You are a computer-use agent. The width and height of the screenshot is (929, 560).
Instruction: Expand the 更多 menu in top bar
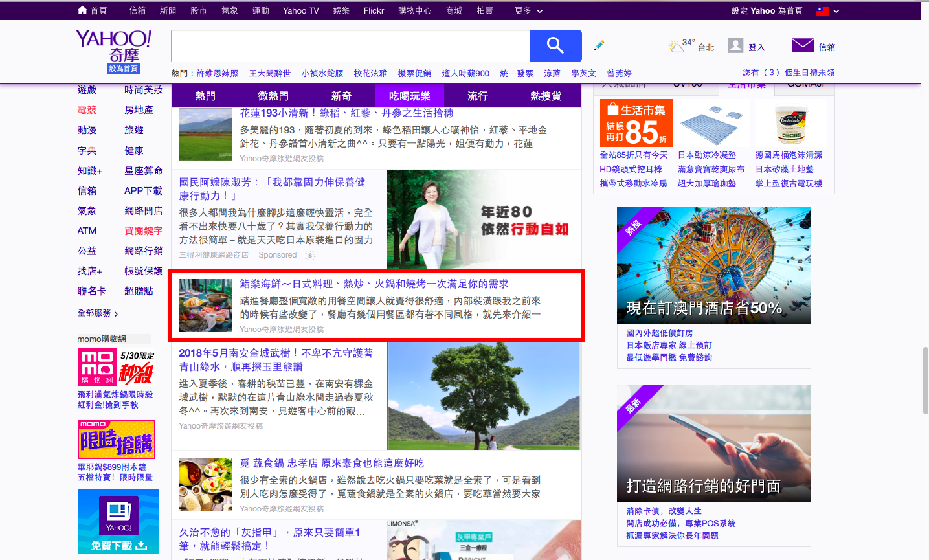point(528,11)
